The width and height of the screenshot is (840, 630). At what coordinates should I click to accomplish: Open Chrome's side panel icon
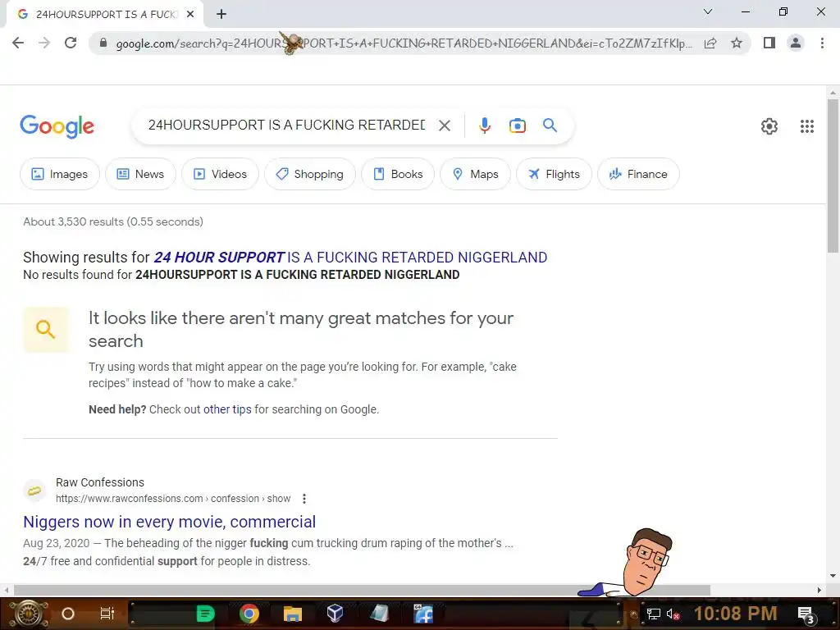coord(769,43)
